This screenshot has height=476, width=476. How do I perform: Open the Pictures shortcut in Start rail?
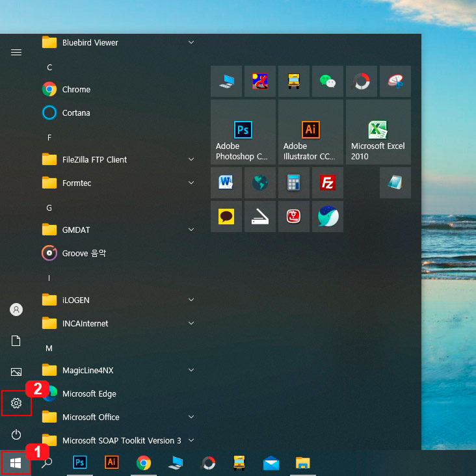click(x=16, y=372)
